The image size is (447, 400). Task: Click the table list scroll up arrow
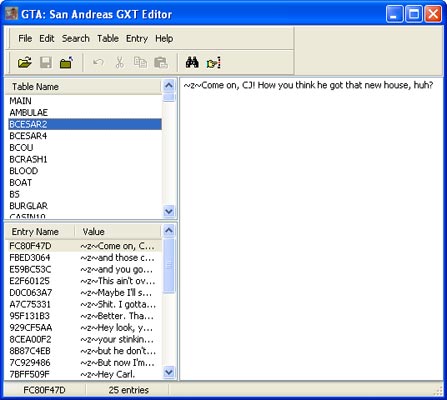click(x=169, y=86)
